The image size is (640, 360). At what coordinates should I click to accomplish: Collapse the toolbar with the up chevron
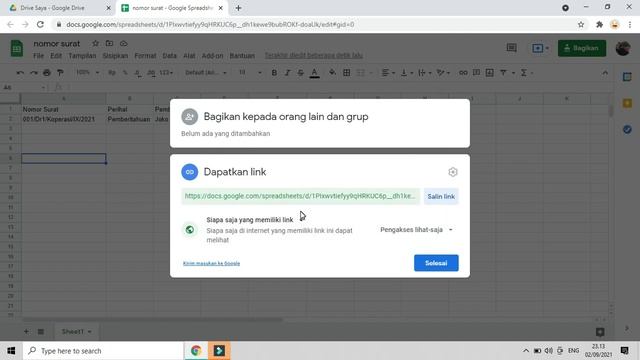click(x=605, y=73)
